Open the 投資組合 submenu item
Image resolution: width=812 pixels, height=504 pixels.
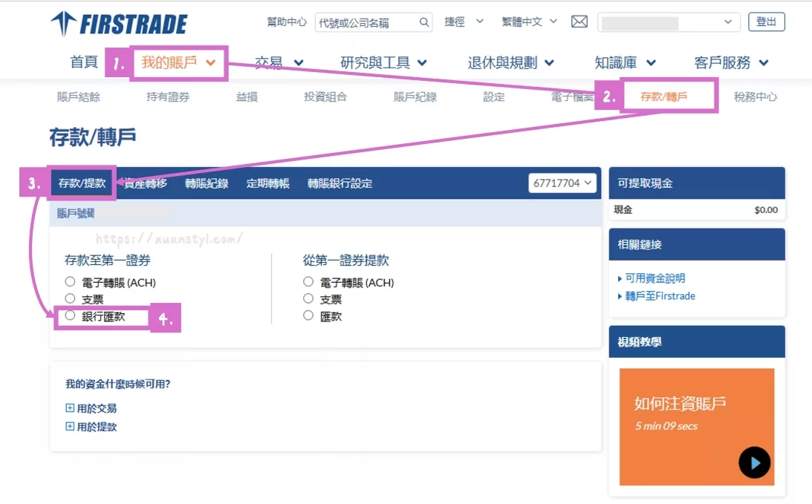(325, 96)
